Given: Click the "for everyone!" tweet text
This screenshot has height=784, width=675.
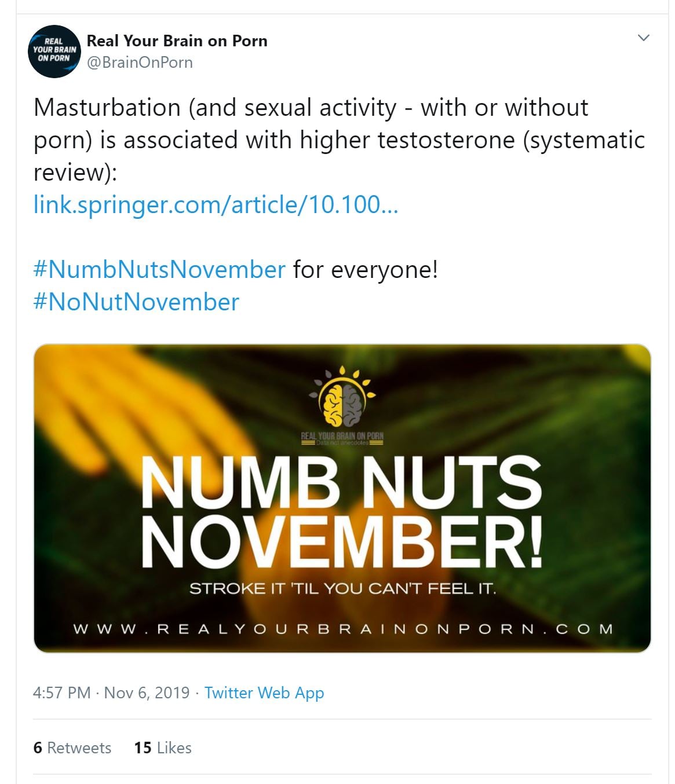Looking at the screenshot, I should tap(365, 269).
